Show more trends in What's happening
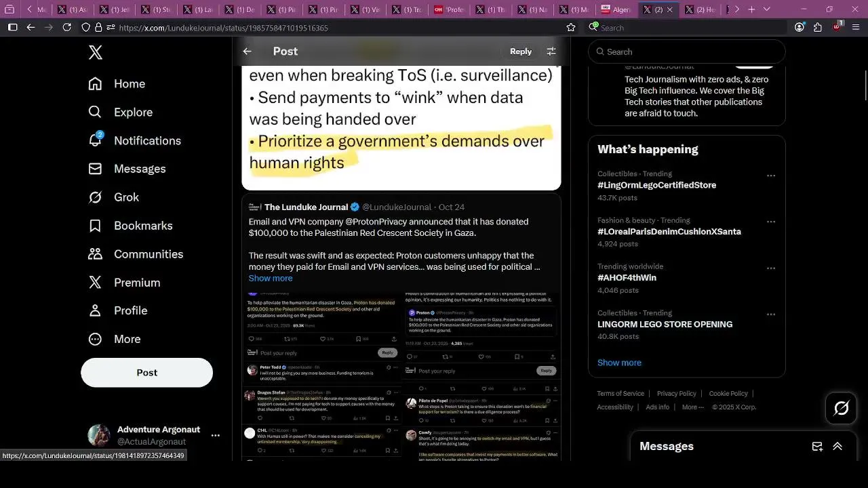 (619, 363)
